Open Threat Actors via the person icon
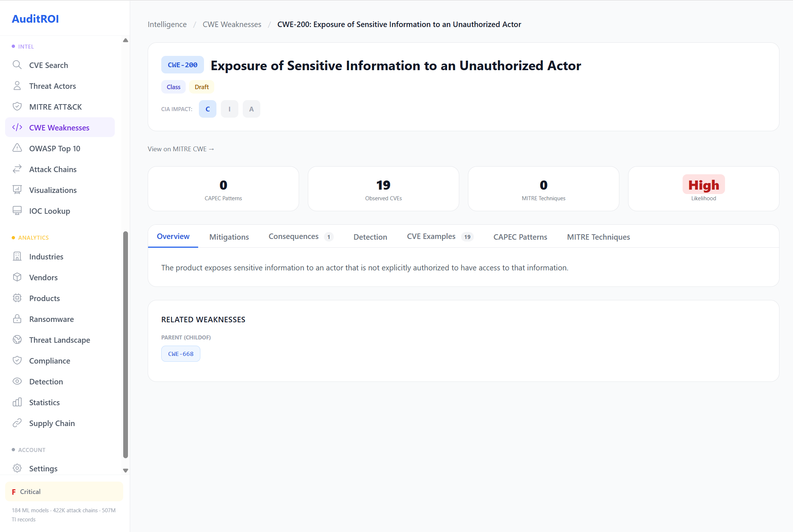The image size is (793, 532). (x=17, y=85)
